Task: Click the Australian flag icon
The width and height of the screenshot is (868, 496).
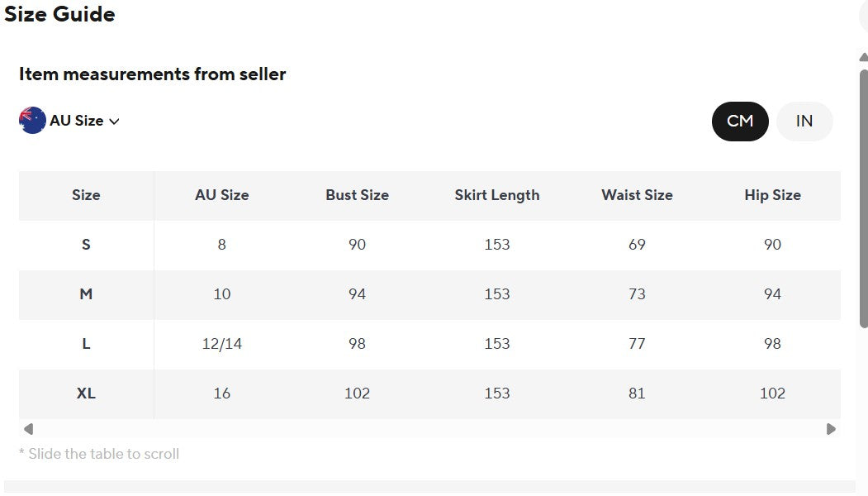Action: click(32, 120)
